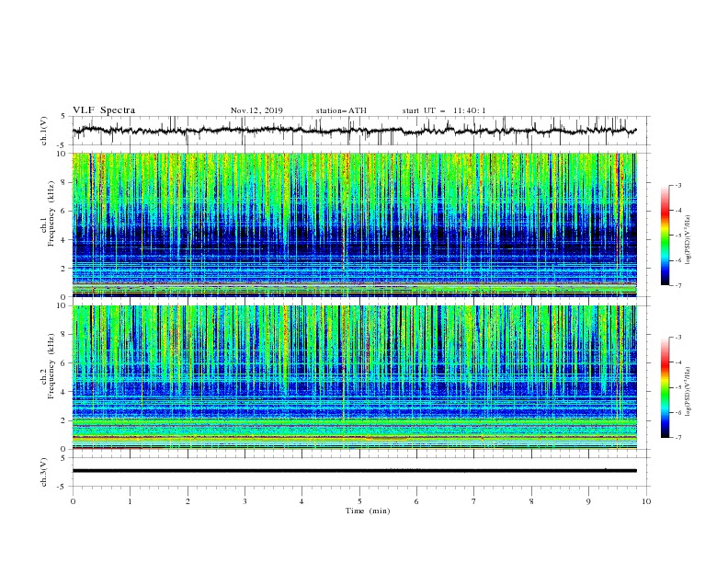Click the ch.1 voltage waveform trace

click(x=354, y=131)
